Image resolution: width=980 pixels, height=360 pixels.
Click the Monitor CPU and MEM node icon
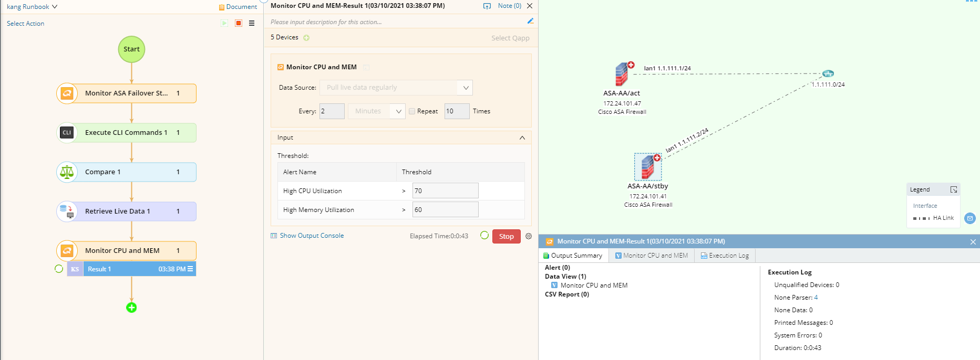[x=67, y=251]
